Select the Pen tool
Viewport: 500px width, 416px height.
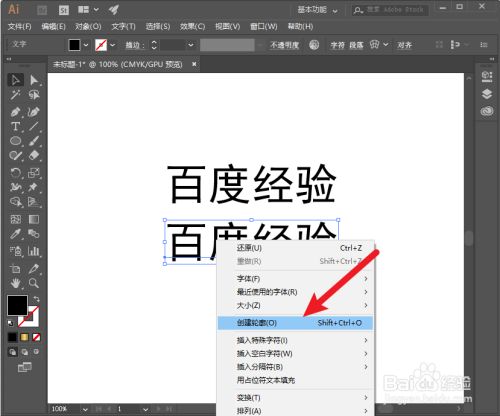point(15,111)
